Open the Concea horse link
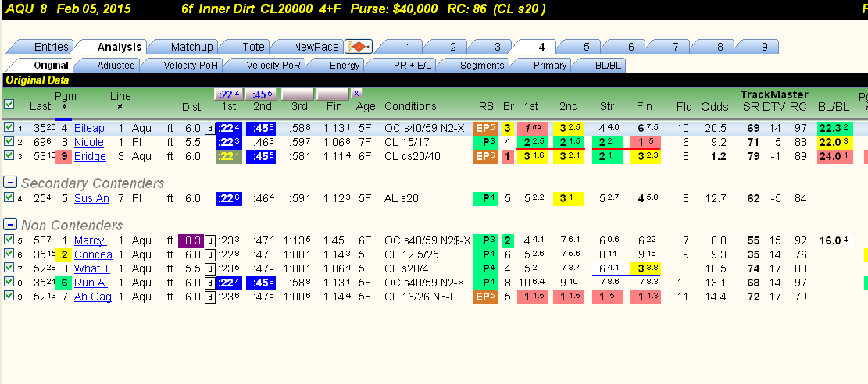 [93, 254]
